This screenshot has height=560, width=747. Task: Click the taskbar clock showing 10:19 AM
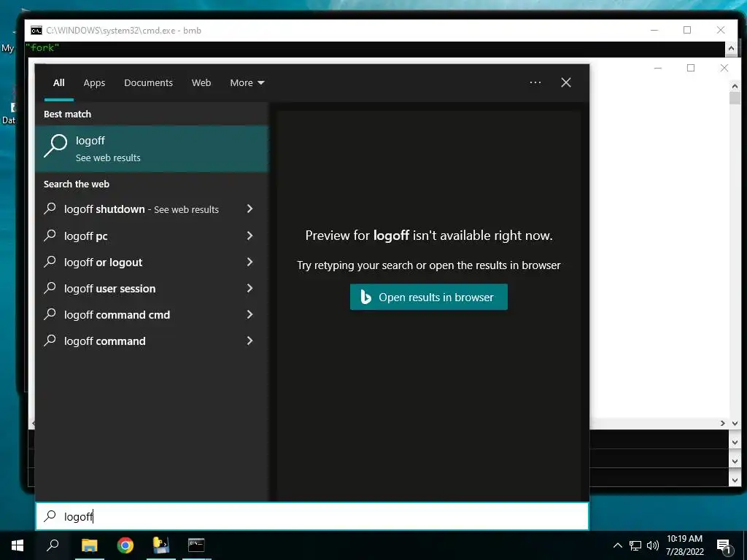tap(684, 545)
